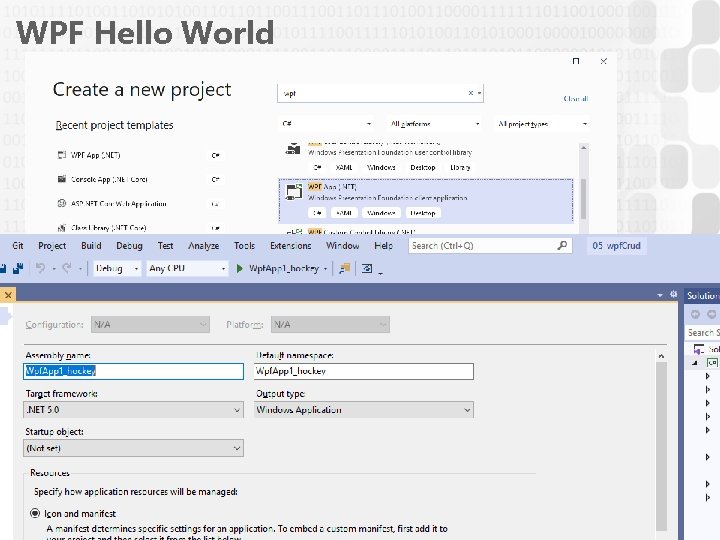Open the C# language filter dropdown
720x540 pixels.
(x=326, y=124)
